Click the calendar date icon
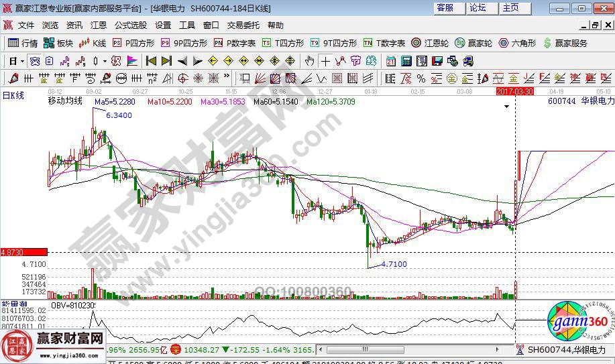Viewport: 615px width, 364px height. (390, 61)
